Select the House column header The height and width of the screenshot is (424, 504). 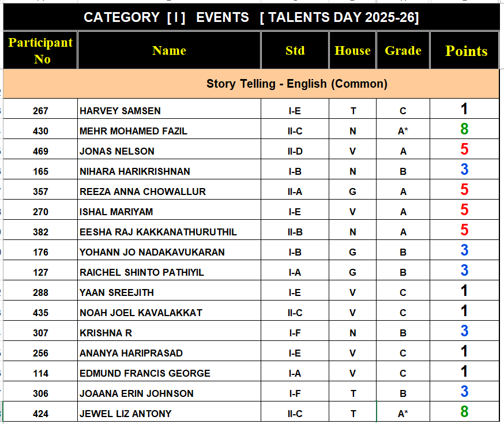coord(352,50)
